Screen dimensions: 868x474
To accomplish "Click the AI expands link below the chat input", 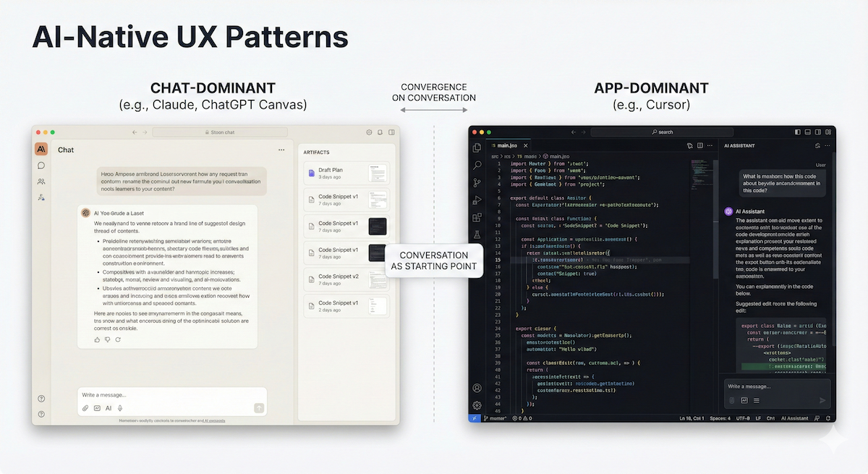I will 214,420.
